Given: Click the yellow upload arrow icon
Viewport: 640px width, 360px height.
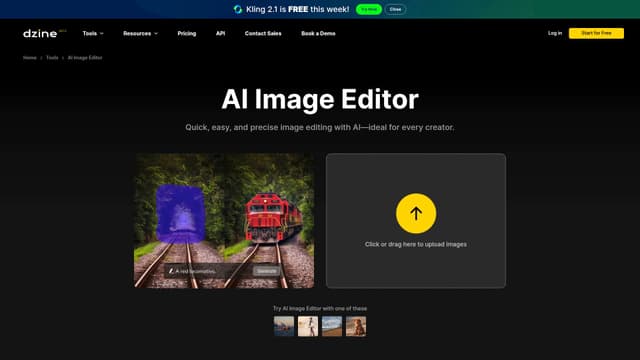Looking at the screenshot, I should pos(416,213).
